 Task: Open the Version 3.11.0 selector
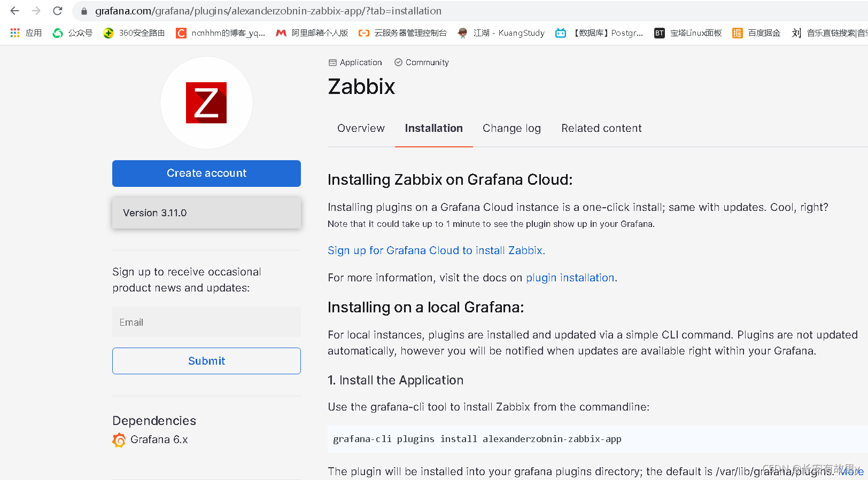[206, 213]
